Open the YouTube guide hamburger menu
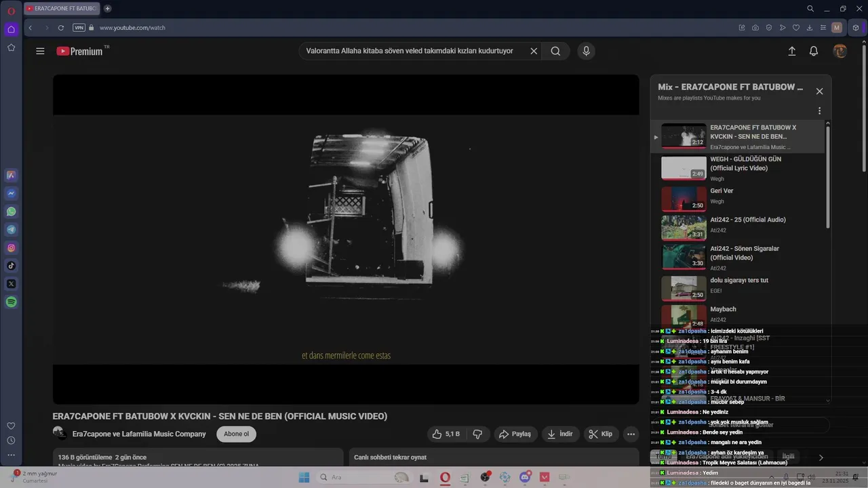This screenshot has width=868, height=488. click(40, 51)
